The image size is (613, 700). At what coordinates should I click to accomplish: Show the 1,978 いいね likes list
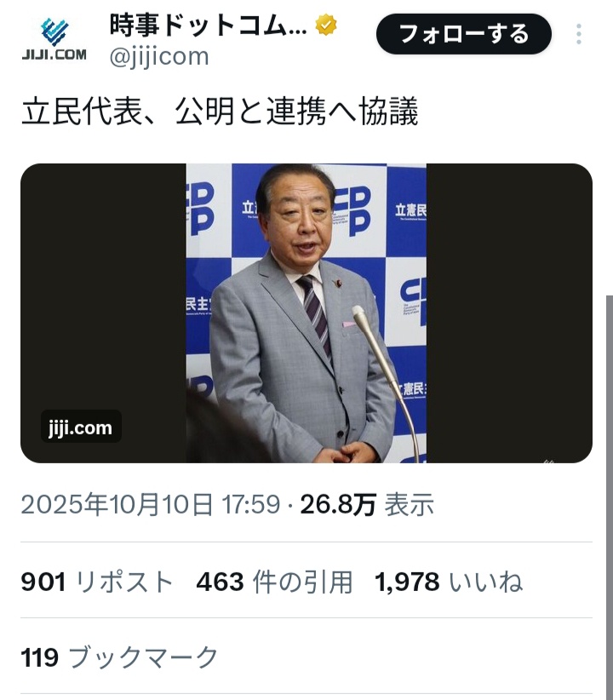[x=449, y=582]
